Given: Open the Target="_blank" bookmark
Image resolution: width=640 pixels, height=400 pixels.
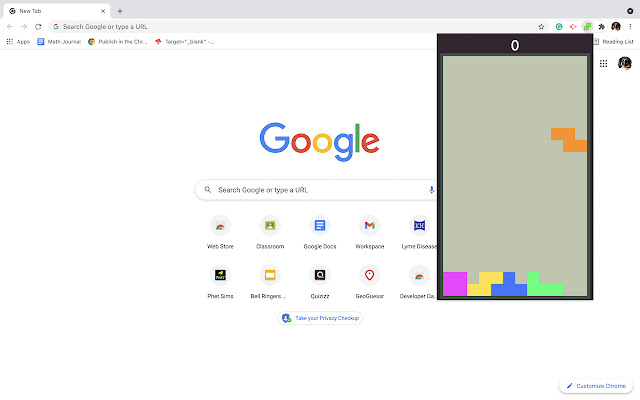Looking at the screenshot, I should 184,42.
